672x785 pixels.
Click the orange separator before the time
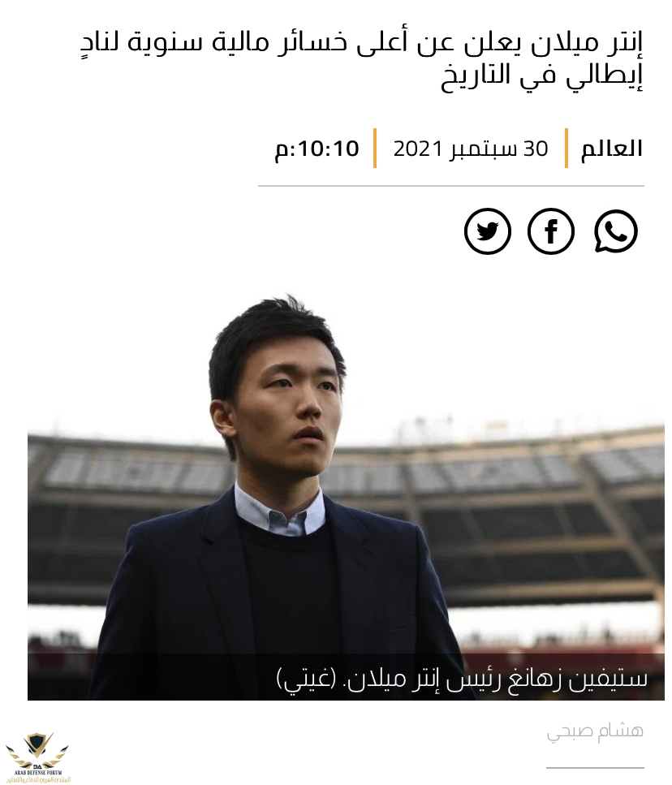click(375, 149)
